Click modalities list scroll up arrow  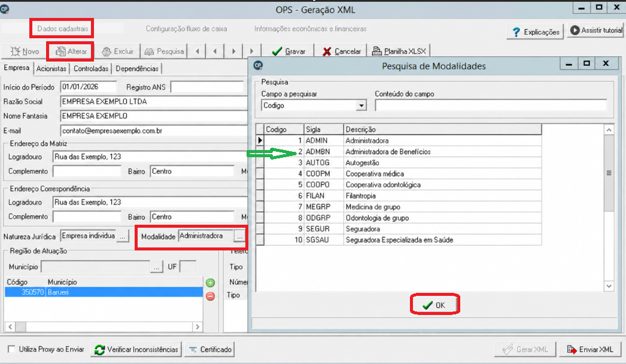tap(609, 130)
